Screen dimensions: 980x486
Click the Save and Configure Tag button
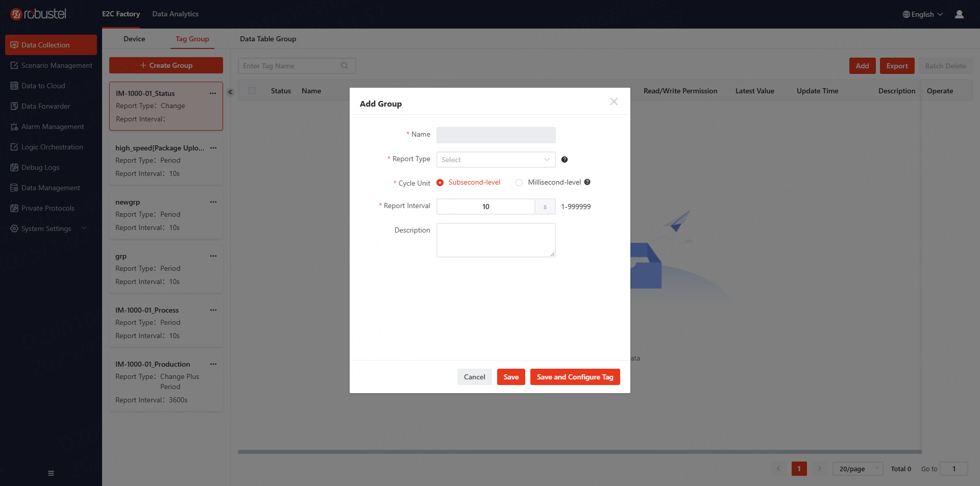(575, 377)
